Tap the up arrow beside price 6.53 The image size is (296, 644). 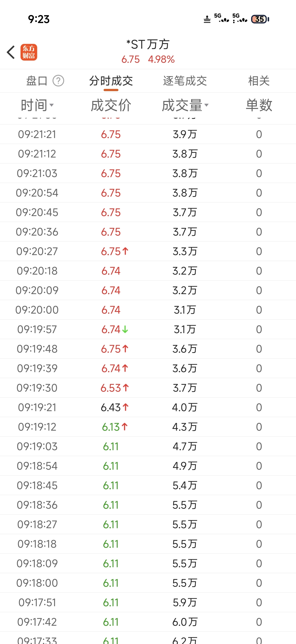point(126,388)
